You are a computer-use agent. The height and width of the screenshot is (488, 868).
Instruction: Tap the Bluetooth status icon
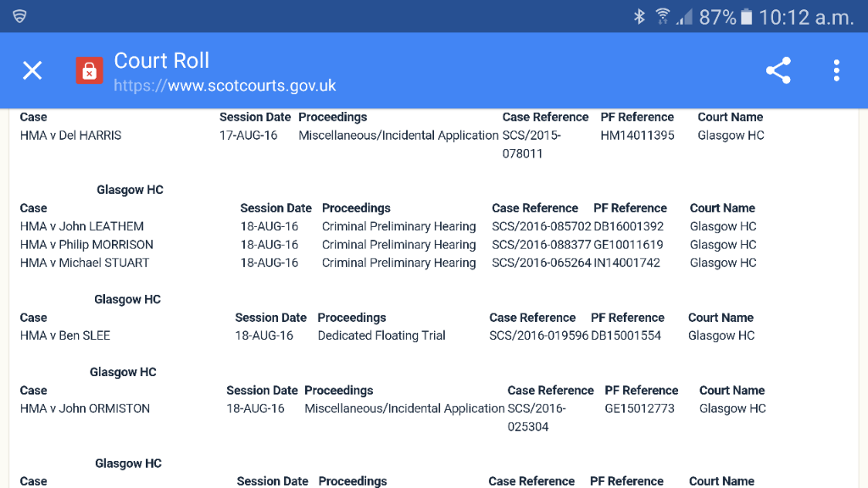639,16
